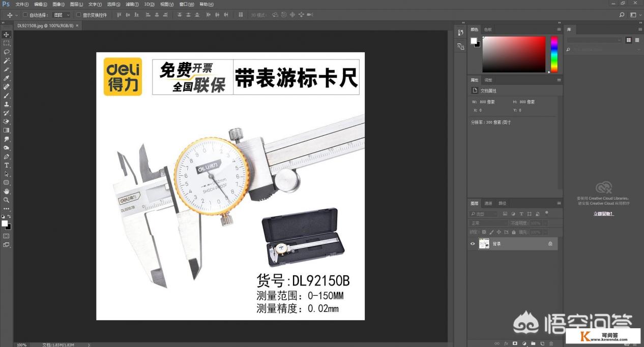Select the Move tool in the toolbar

coord(7,35)
